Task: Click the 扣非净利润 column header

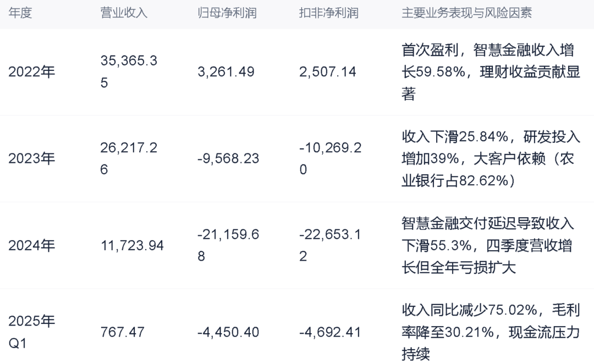Action: click(328, 13)
